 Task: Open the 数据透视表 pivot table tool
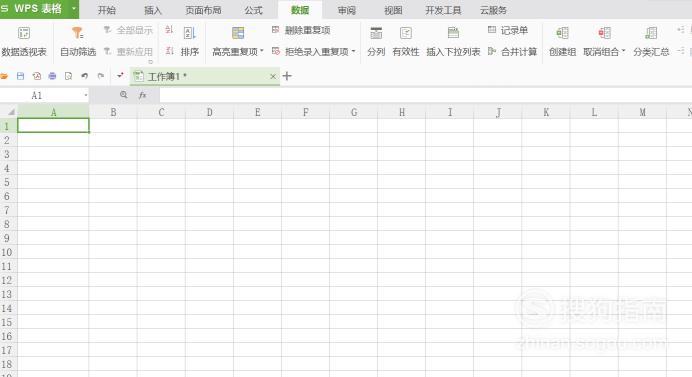point(24,41)
